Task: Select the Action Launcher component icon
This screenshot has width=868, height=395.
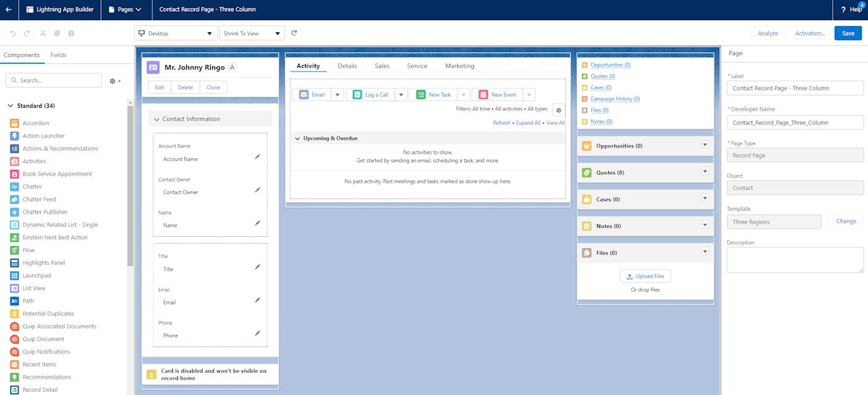Action: pyautogui.click(x=14, y=136)
